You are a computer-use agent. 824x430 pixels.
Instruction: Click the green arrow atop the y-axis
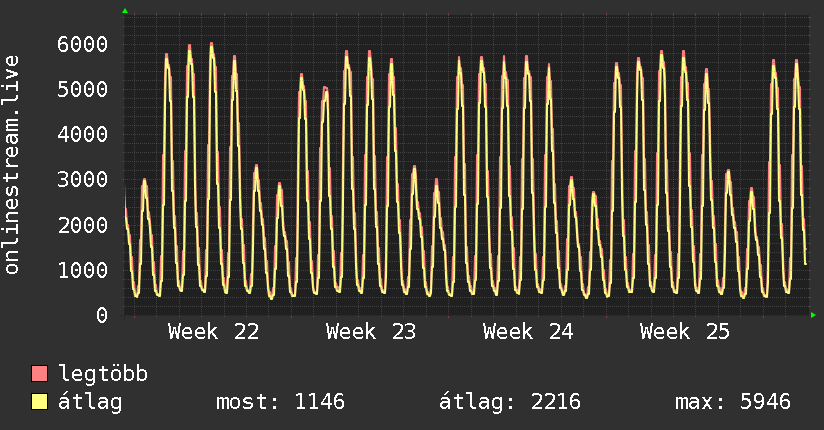point(125,11)
